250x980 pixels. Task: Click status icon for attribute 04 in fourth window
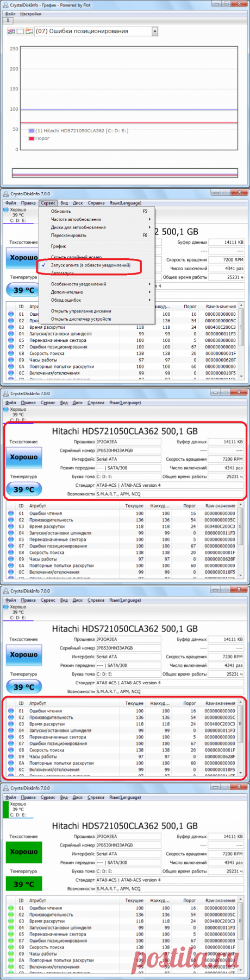[x=11, y=730]
